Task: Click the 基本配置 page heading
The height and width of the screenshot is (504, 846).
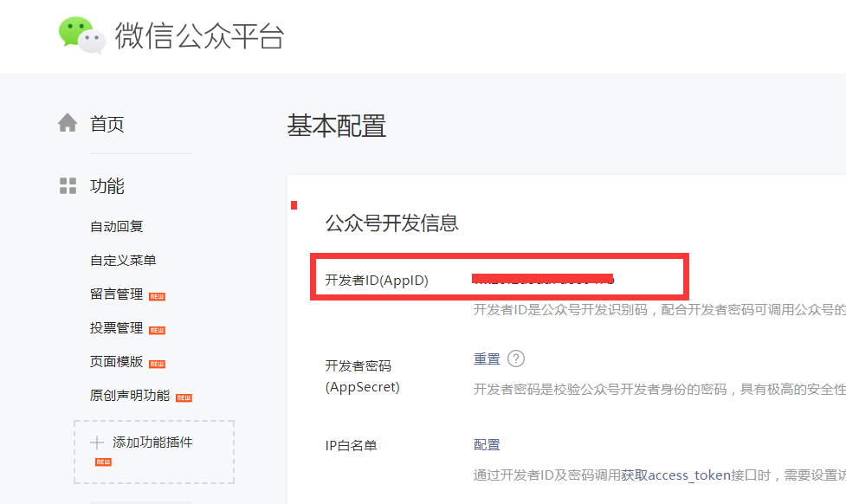Action: pos(337,126)
